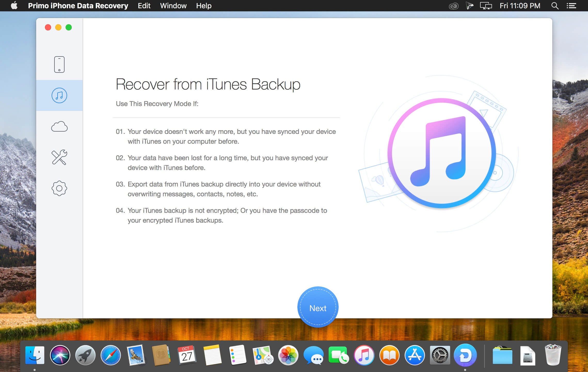Click the display mirroring menu bar icon
This screenshot has height=372, width=588.
coord(486,6)
